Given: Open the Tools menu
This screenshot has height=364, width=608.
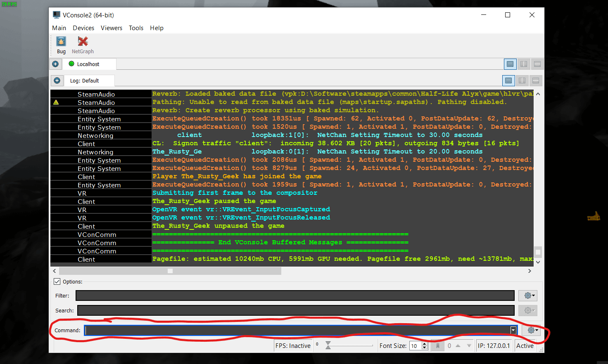Looking at the screenshot, I should tap(136, 28).
